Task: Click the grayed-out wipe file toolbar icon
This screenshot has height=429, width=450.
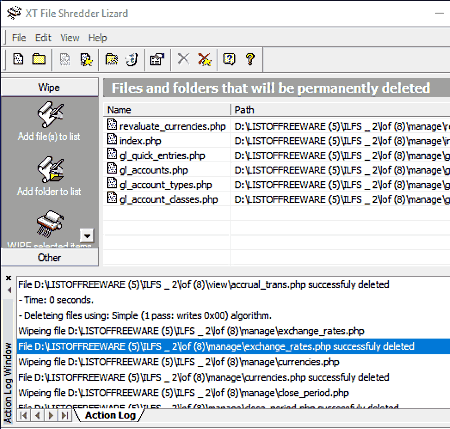Action: [x=65, y=59]
